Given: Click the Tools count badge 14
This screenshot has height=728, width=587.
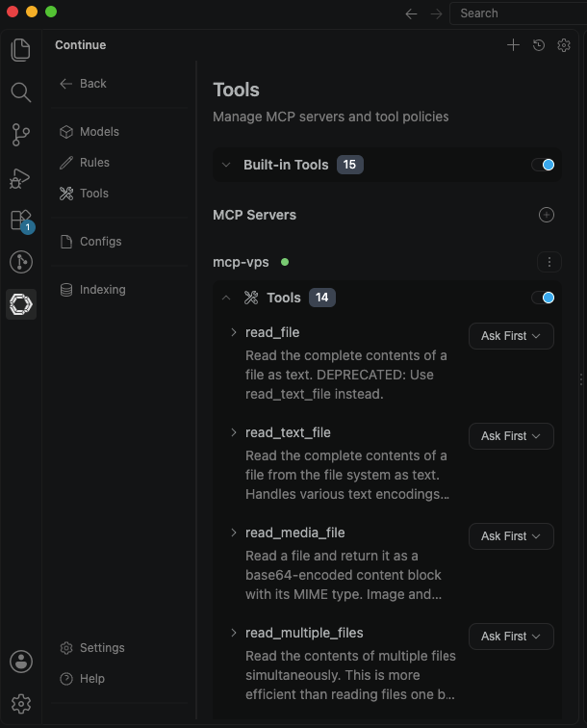Looking at the screenshot, I should point(322,298).
